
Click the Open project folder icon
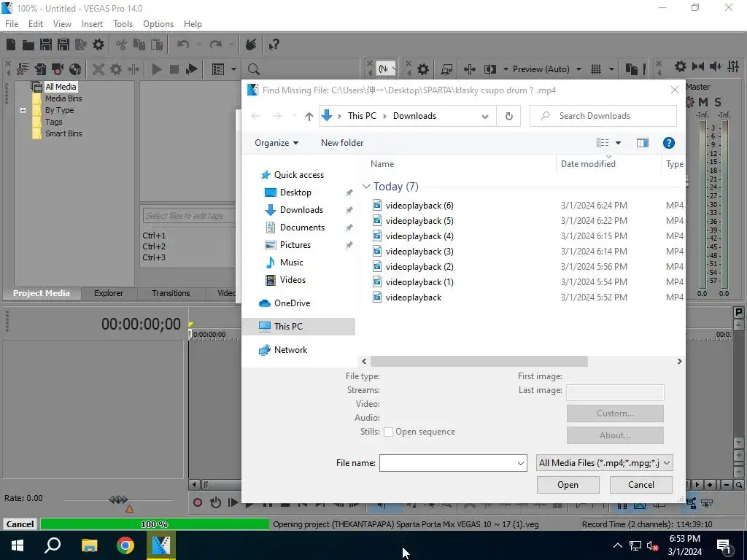[28, 44]
